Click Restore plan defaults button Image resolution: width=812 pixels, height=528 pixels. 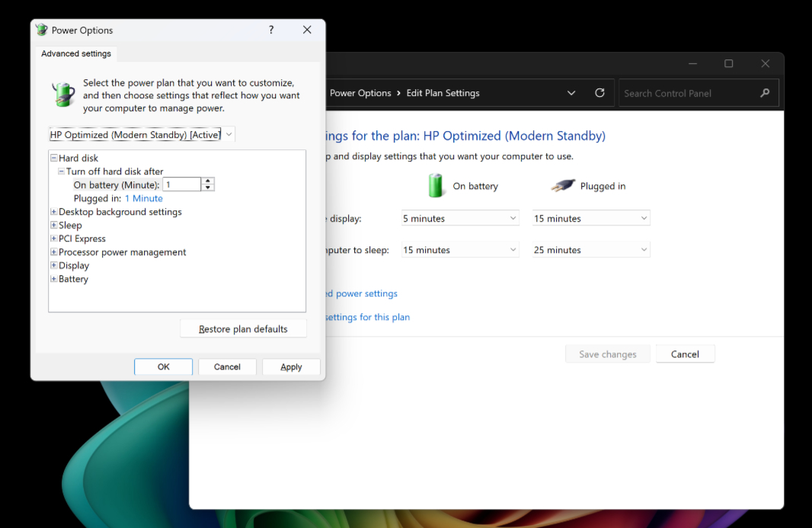tap(243, 329)
